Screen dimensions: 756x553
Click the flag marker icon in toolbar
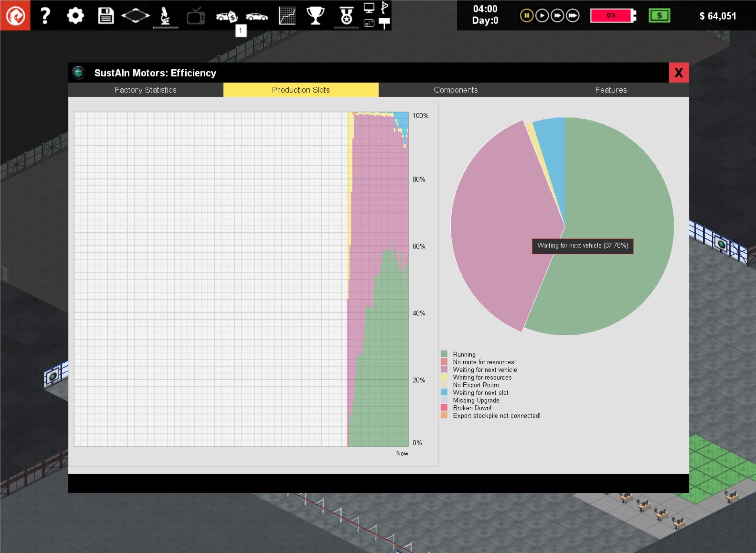[385, 7]
